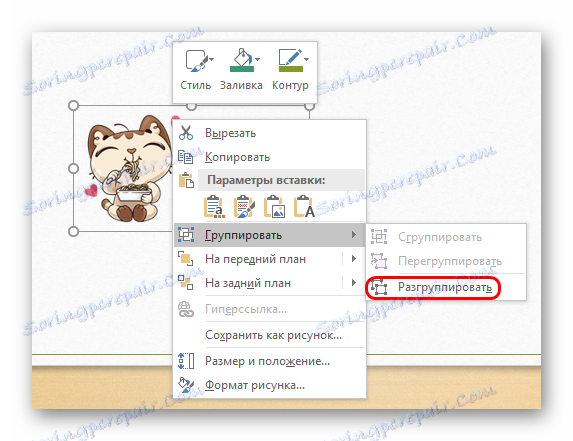
Task: Click the Сгруппировать icon in submenu
Action: pos(379,237)
